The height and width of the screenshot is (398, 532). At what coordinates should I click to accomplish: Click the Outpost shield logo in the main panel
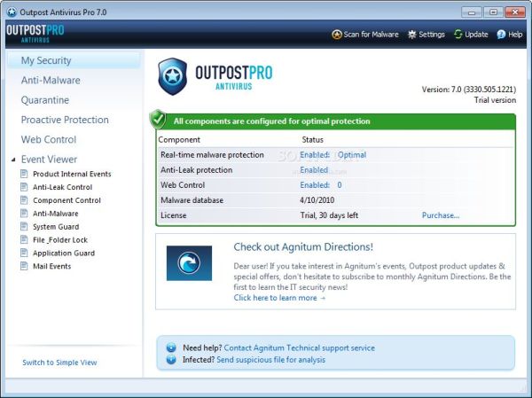click(172, 76)
